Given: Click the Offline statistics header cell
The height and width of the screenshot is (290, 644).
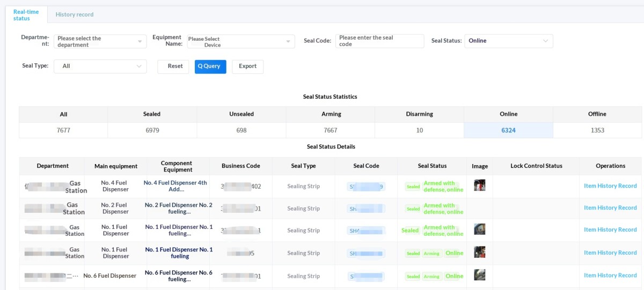Looking at the screenshot, I should point(597,114).
